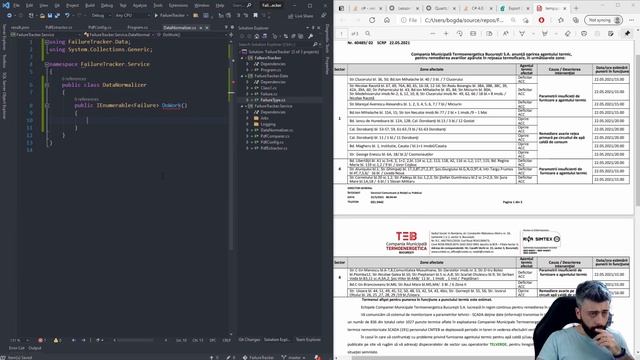The width and height of the screenshot is (640, 360).
Task: Open the Output panel tab
Action: [35, 348]
